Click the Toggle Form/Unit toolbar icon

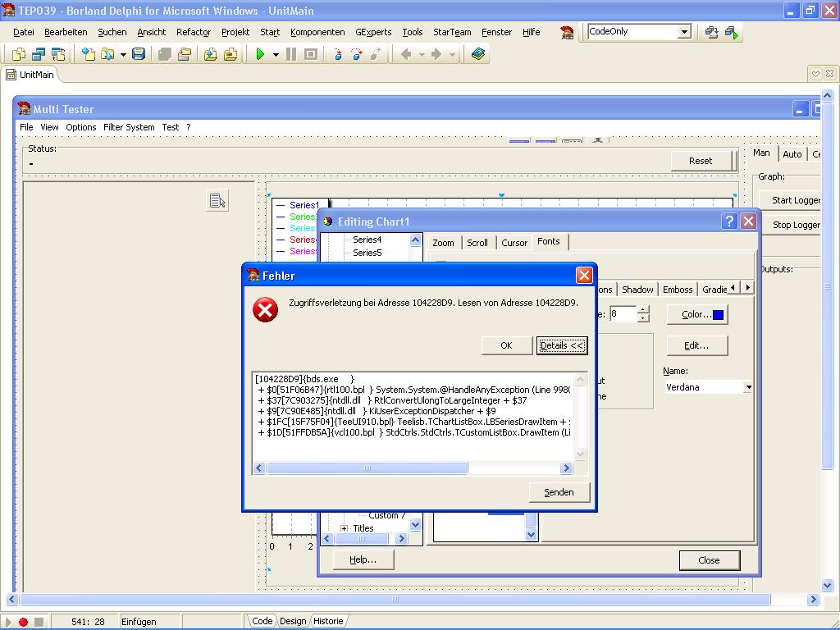(58, 54)
